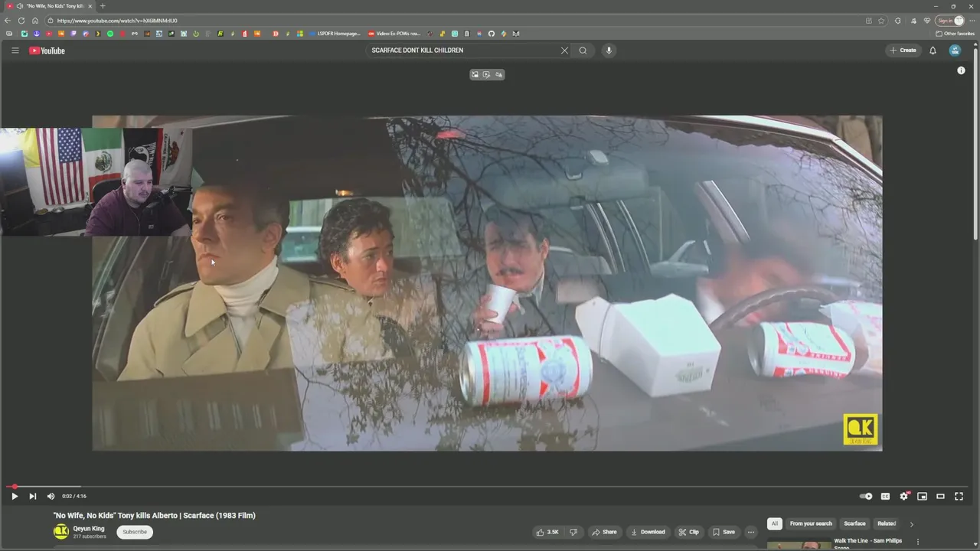This screenshot has width=980, height=551.
Task: Dislike the video
Action: click(573, 532)
